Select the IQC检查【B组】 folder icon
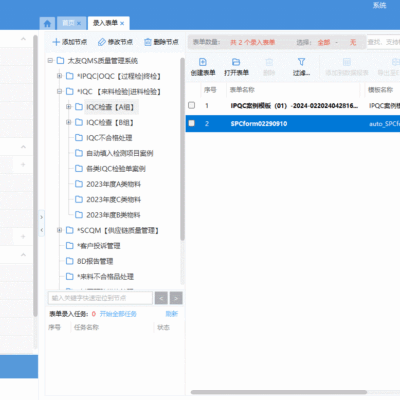The height and width of the screenshot is (400, 400). pos(79,122)
